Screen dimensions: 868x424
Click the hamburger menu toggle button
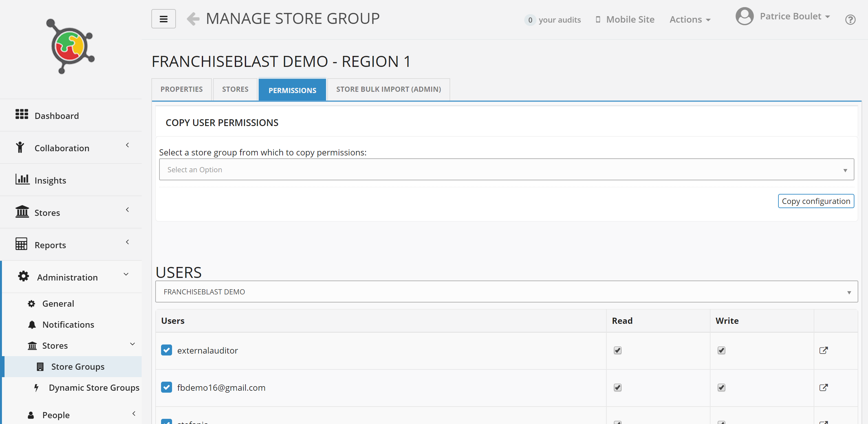(x=163, y=19)
